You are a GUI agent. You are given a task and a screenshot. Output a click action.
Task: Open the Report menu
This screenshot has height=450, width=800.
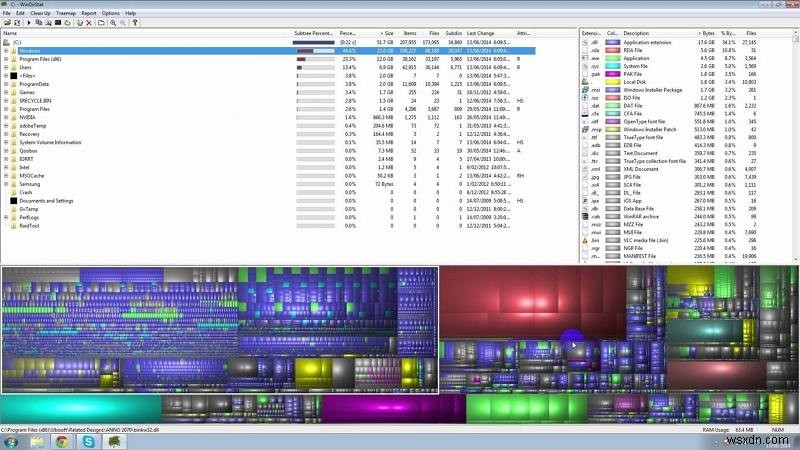click(x=89, y=13)
